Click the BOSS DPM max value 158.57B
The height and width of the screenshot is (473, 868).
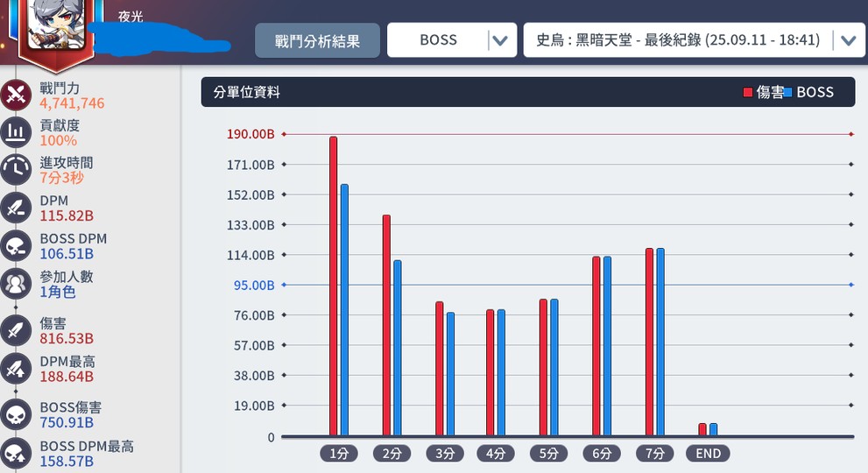click(67, 462)
